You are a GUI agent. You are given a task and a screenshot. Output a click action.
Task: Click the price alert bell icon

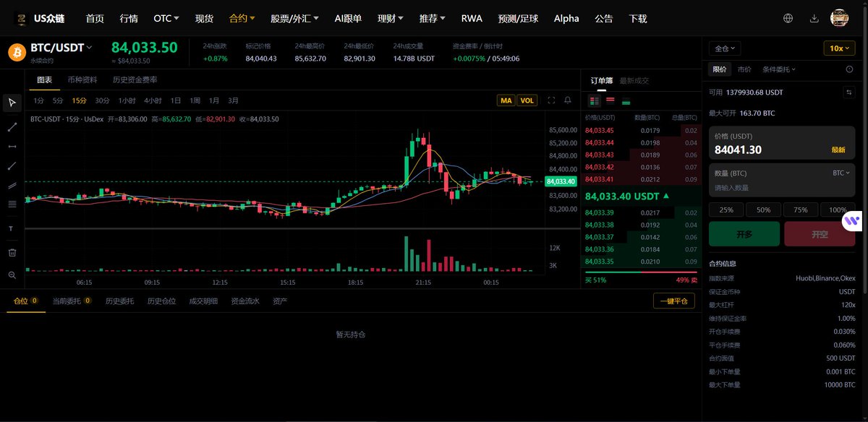(x=569, y=100)
